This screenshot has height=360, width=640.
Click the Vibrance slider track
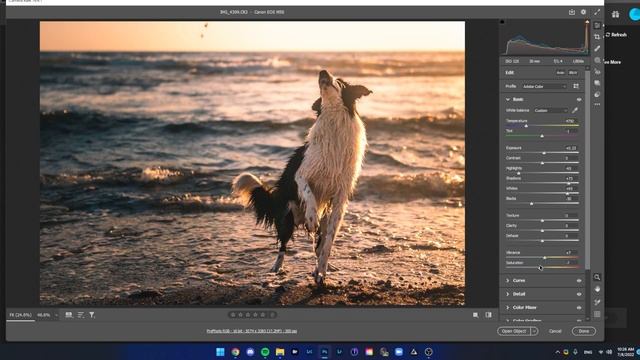[x=542, y=258]
